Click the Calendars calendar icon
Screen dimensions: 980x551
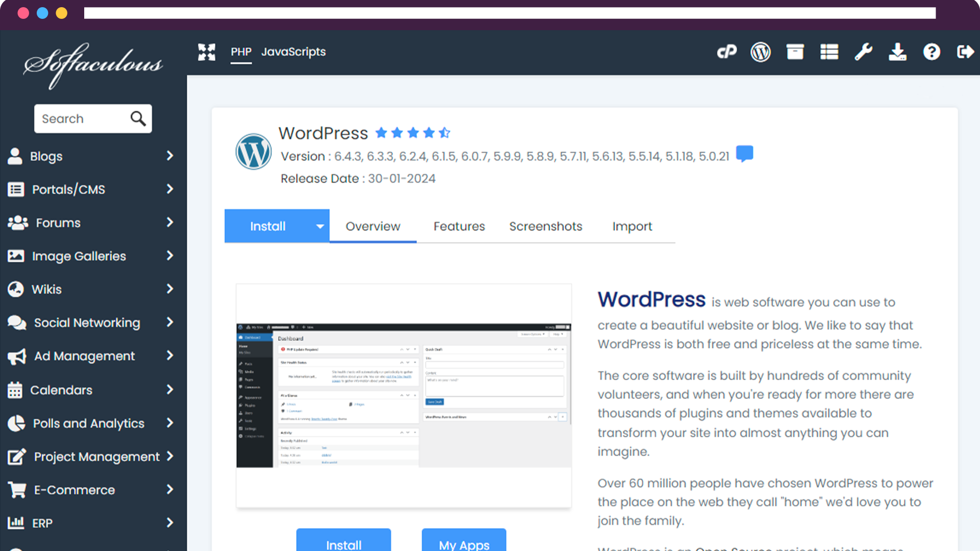coord(15,390)
